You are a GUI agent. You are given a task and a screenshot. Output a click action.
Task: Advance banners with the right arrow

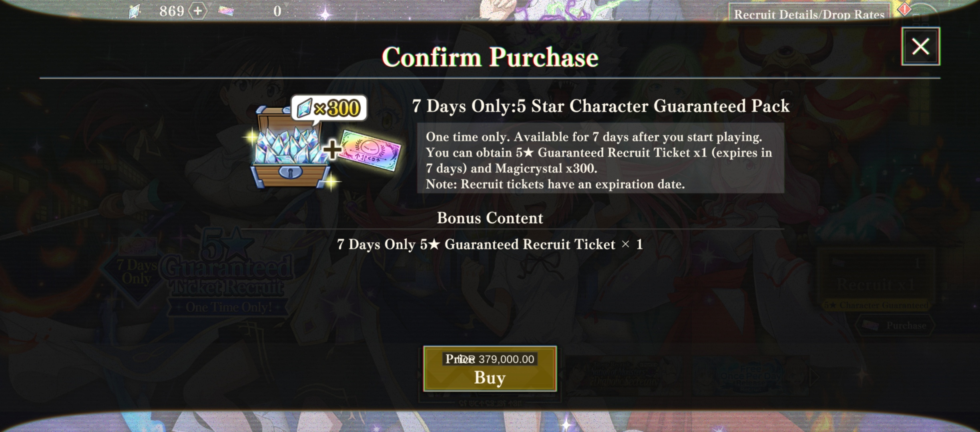815,377
